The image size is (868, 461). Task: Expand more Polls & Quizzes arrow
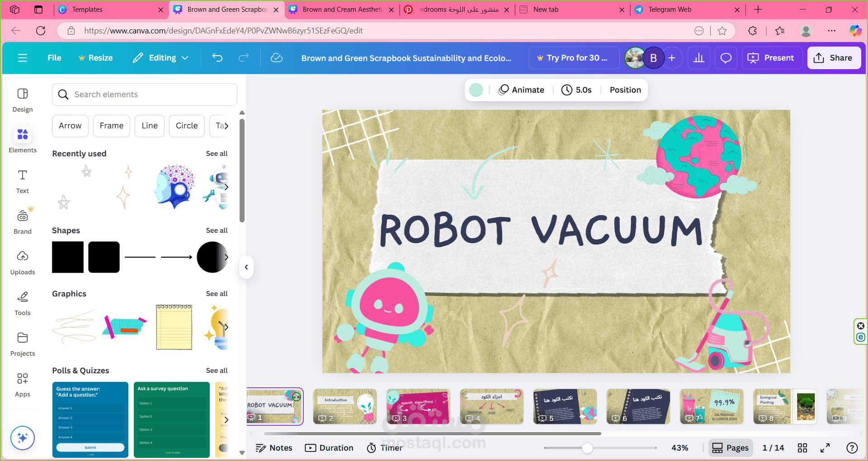(226, 420)
